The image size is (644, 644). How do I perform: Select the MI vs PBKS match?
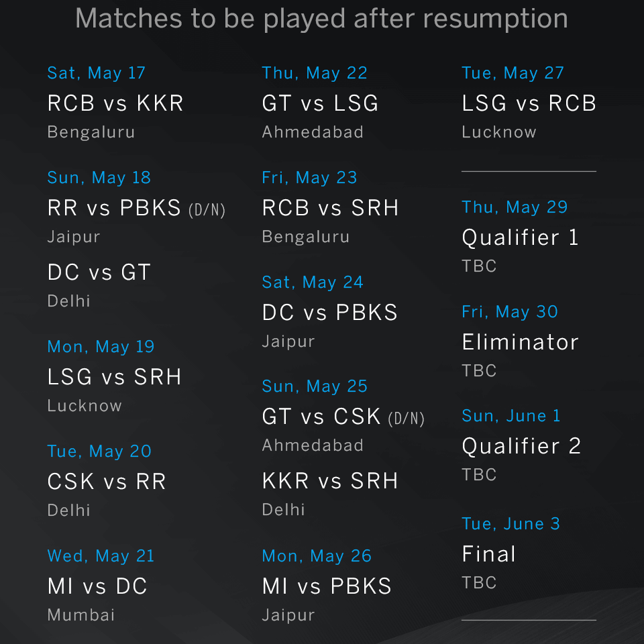(x=327, y=586)
